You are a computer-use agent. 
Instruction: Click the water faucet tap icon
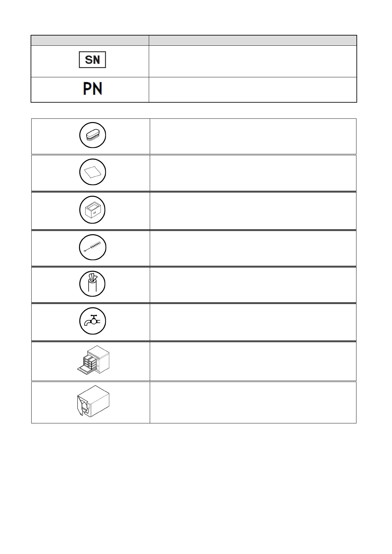(x=92, y=321)
